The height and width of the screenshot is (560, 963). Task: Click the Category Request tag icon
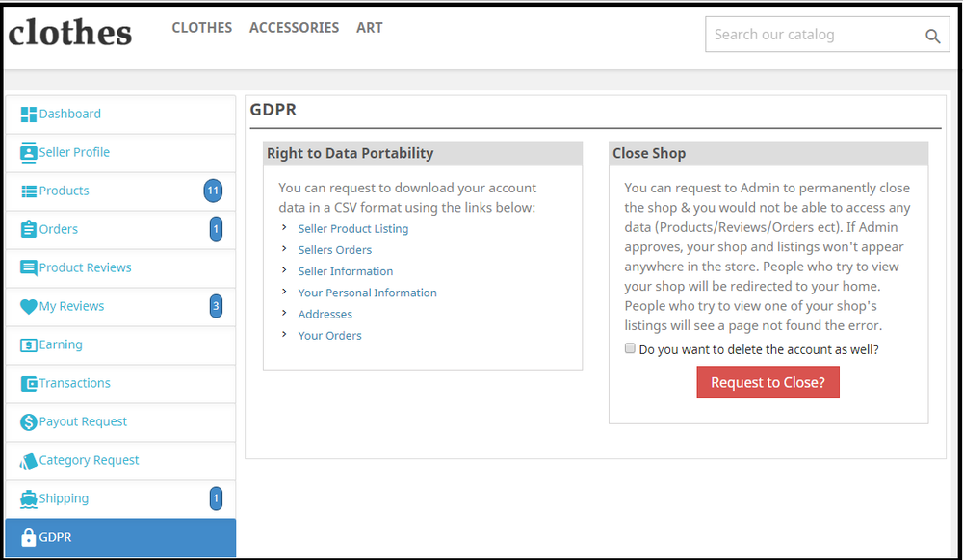(27, 460)
